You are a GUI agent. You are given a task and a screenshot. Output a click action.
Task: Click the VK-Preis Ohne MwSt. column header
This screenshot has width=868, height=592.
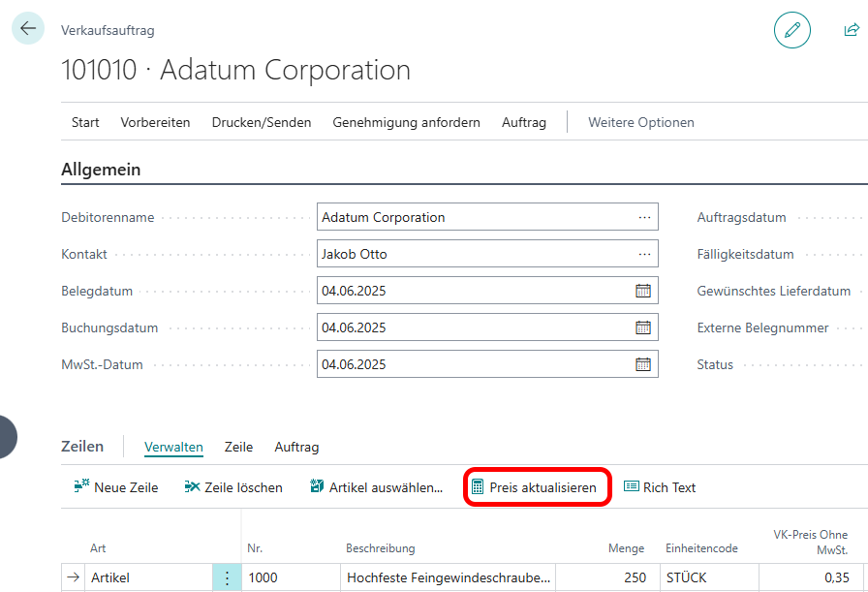coord(811,543)
